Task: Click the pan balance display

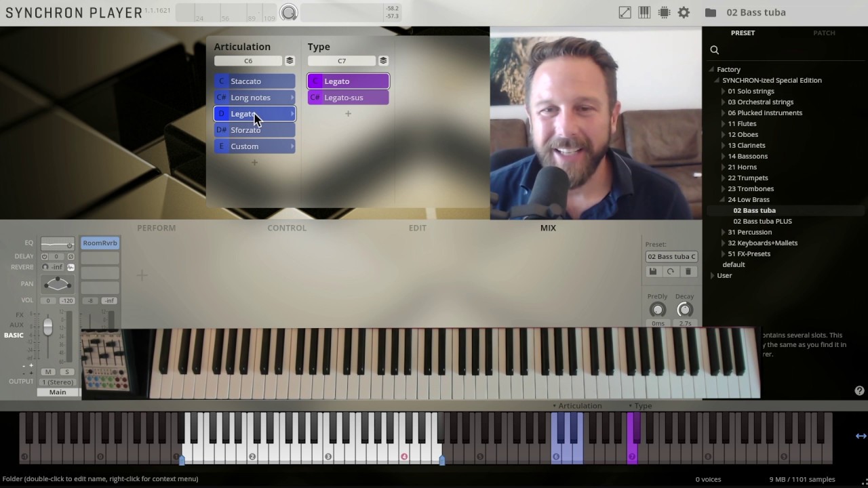Action: point(58,283)
